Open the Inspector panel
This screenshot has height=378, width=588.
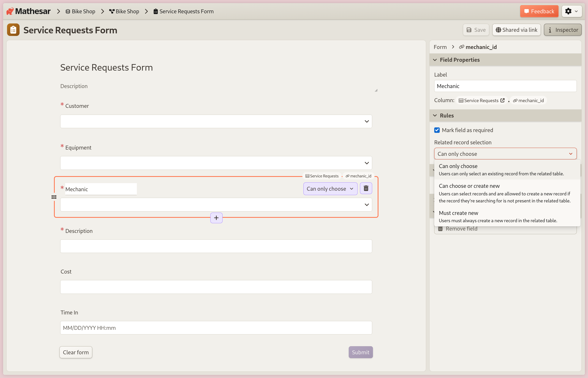click(563, 30)
